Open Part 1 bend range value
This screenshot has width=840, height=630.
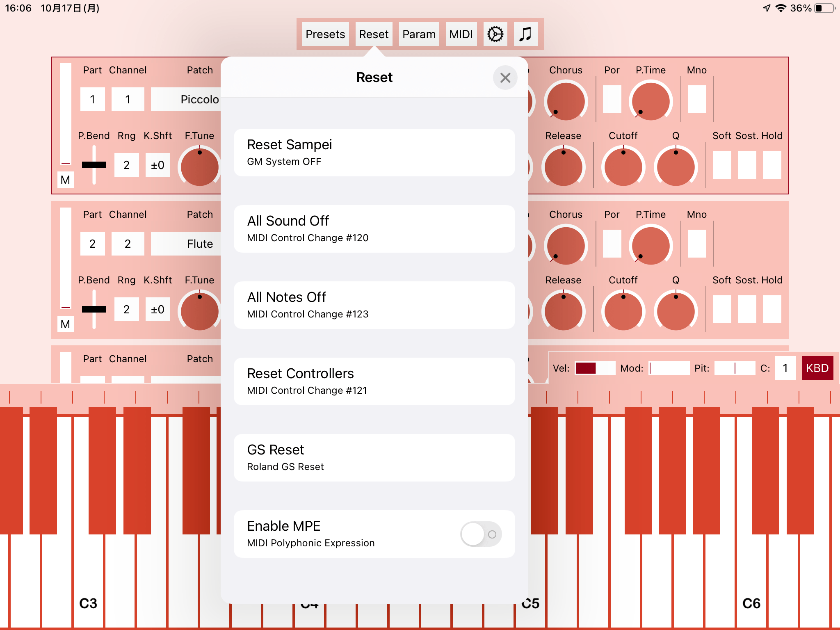[126, 165]
